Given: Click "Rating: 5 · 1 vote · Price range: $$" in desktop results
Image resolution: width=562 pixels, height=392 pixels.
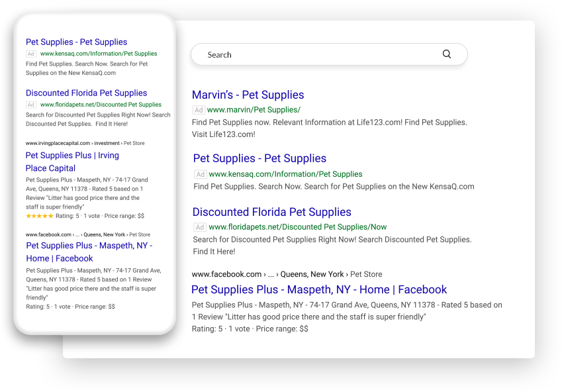Looking at the screenshot, I should (x=250, y=329).
